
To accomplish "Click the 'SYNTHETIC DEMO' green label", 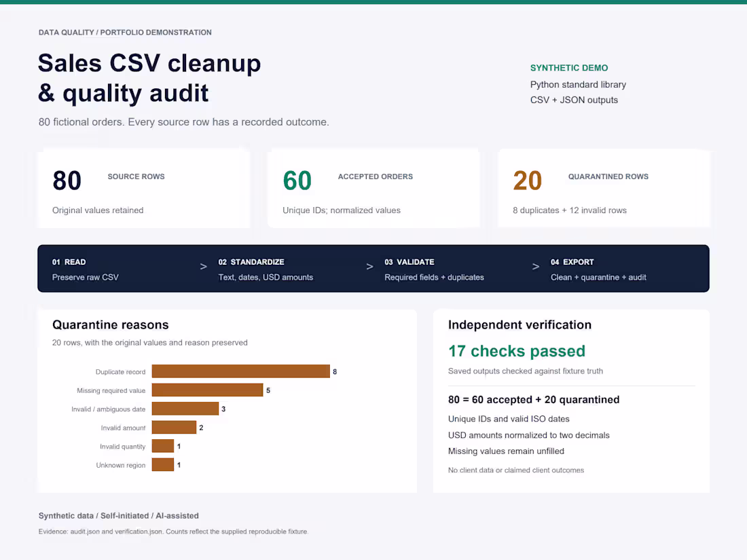I will pos(569,68).
